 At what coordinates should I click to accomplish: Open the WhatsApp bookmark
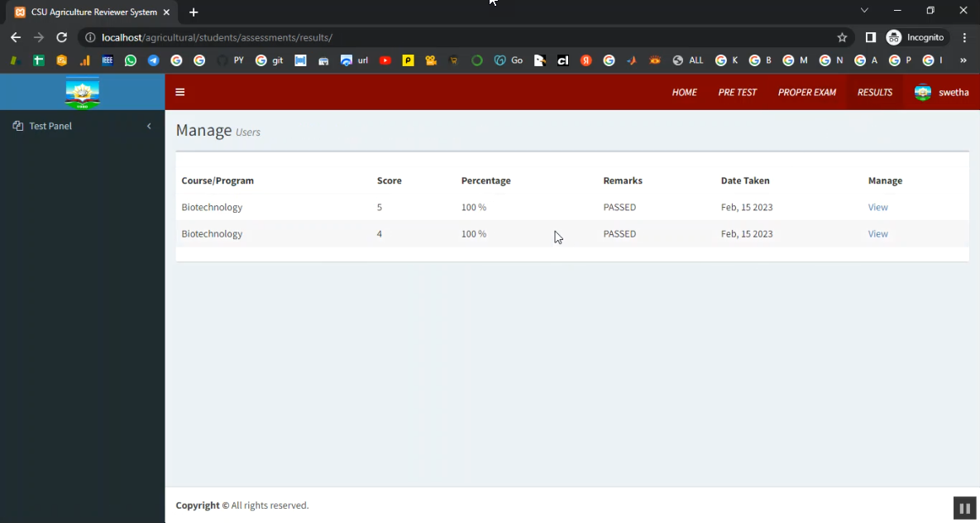(130, 60)
